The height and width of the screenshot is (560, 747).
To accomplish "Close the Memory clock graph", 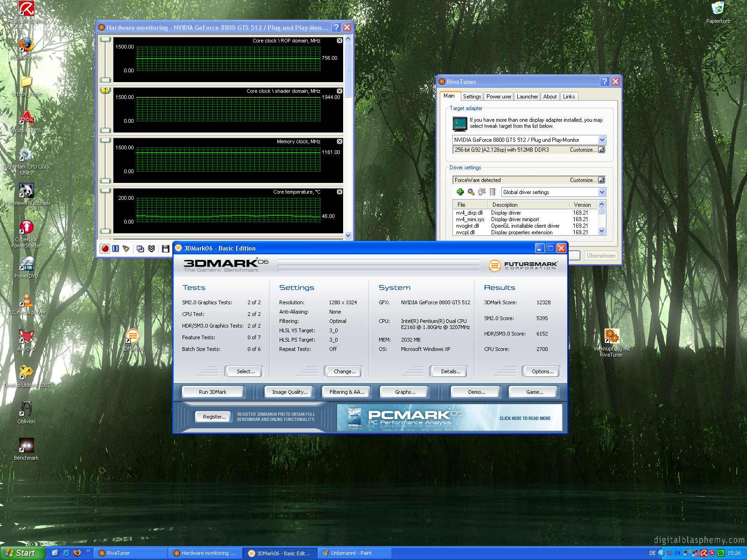I will 339,141.
